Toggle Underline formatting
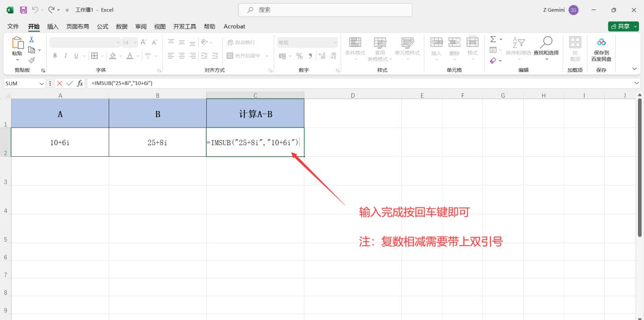This screenshot has height=320, width=644. pyautogui.click(x=76, y=56)
